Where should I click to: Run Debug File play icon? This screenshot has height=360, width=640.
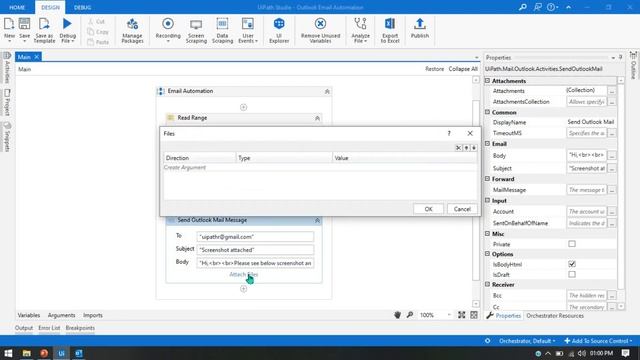[x=67, y=24]
